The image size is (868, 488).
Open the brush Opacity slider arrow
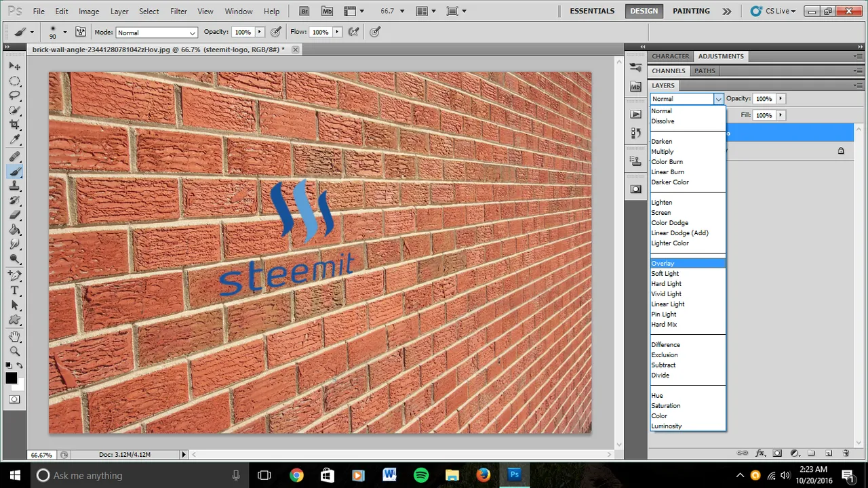(259, 32)
